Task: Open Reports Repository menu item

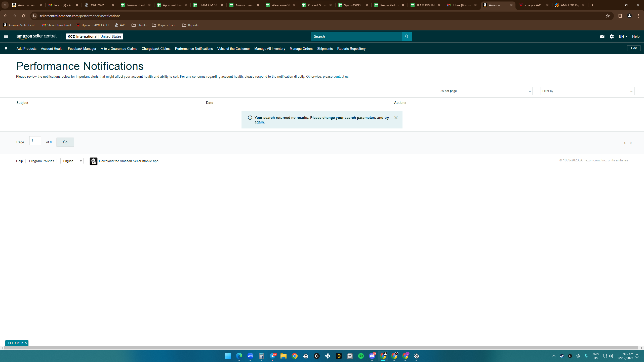Action: [351, 49]
